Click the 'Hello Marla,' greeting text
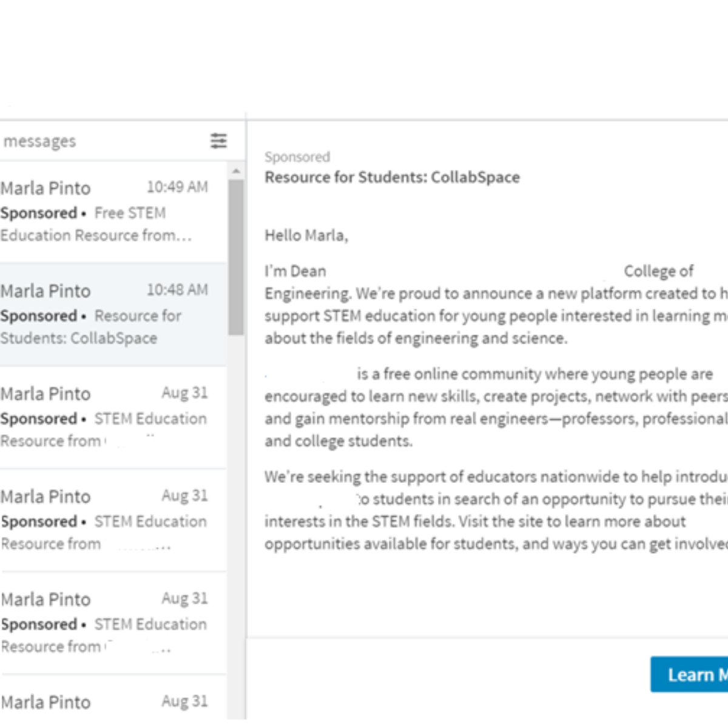728x728 pixels. coord(306,235)
